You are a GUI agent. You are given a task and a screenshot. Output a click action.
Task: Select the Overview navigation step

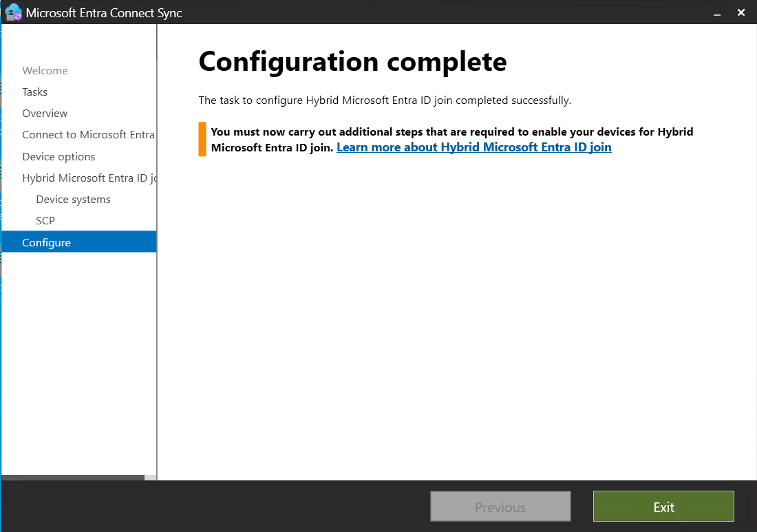tap(45, 113)
